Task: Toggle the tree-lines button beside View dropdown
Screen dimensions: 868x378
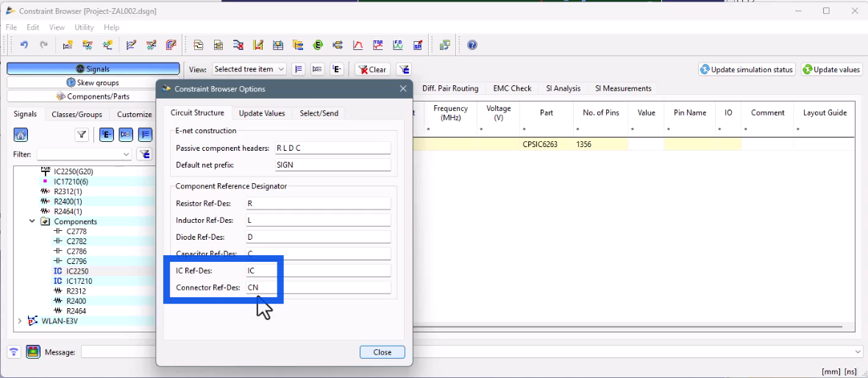Action: pyautogui.click(x=299, y=69)
